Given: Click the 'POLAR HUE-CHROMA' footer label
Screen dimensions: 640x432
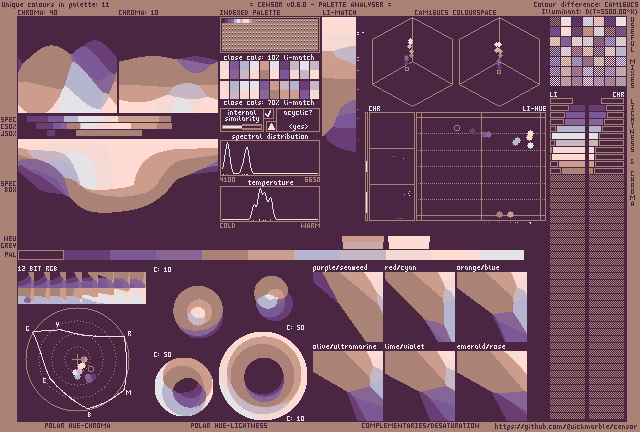Looking at the screenshot, I should pos(78,425).
